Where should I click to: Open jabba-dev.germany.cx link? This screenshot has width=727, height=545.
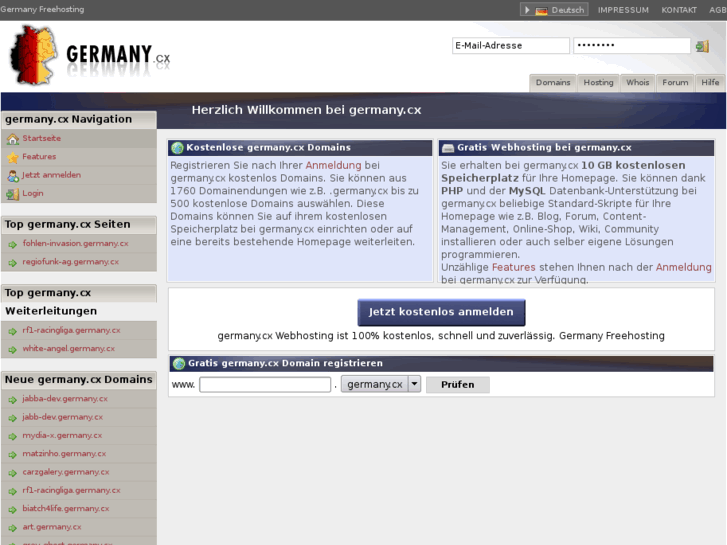point(65,399)
